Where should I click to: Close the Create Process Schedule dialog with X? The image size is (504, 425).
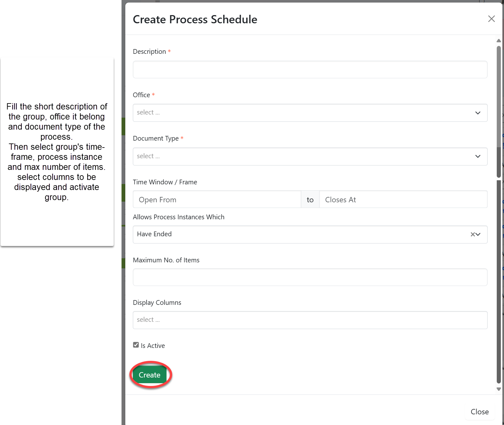point(491,19)
